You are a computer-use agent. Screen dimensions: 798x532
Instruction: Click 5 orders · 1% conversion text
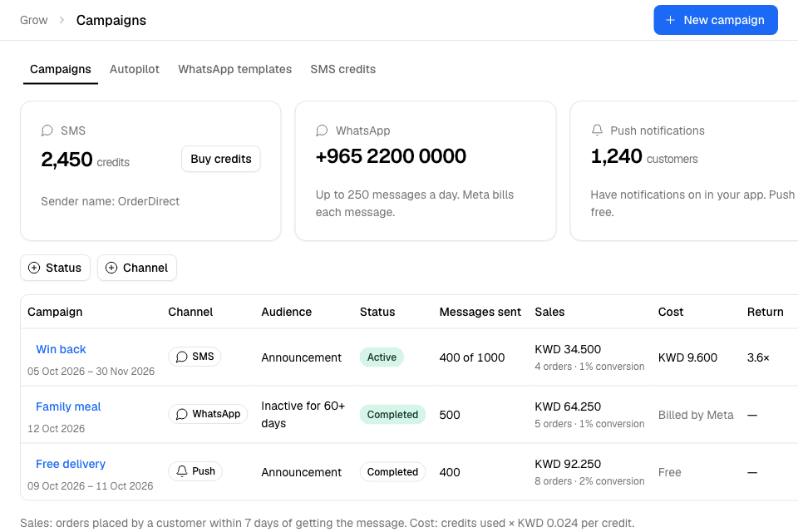coord(589,424)
